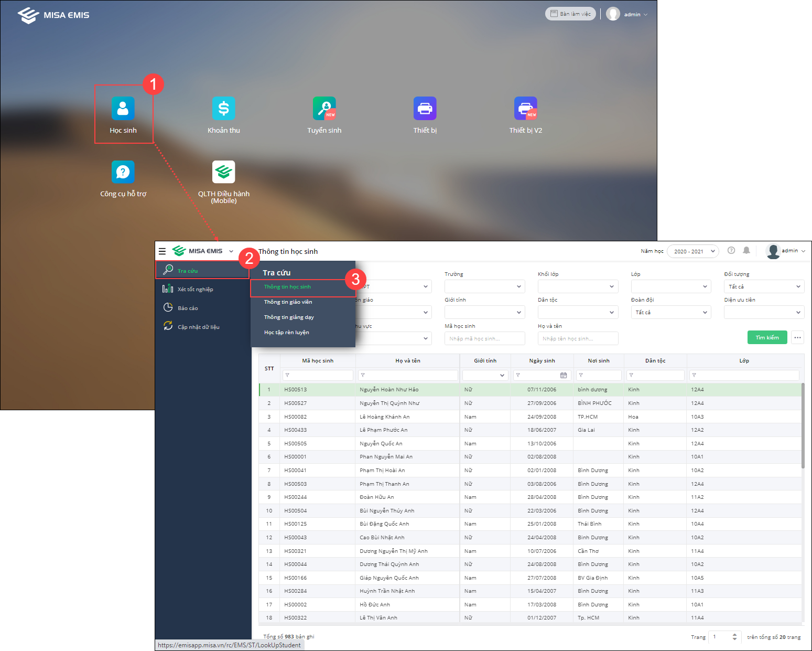
Task: Open the Đối tượng dropdown showing Tất cả
Action: 764,286
